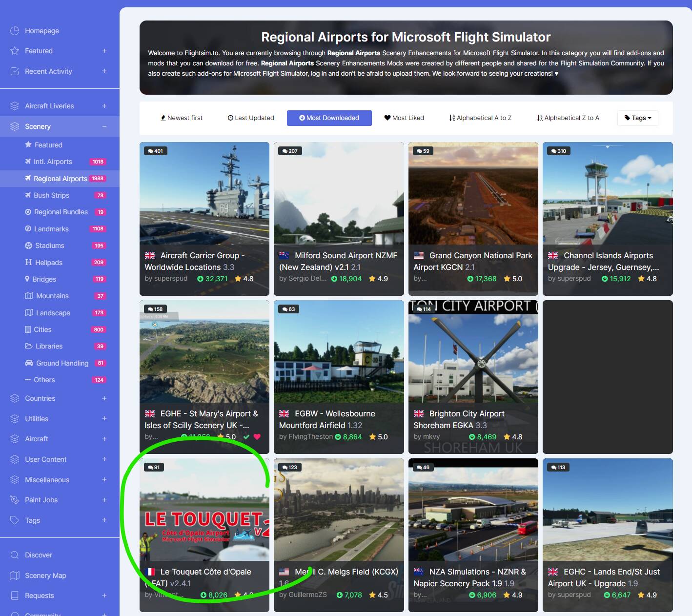Open Brighton City Airport Shoreham link
The width and height of the screenshot is (692, 616).
pos(459,419)
